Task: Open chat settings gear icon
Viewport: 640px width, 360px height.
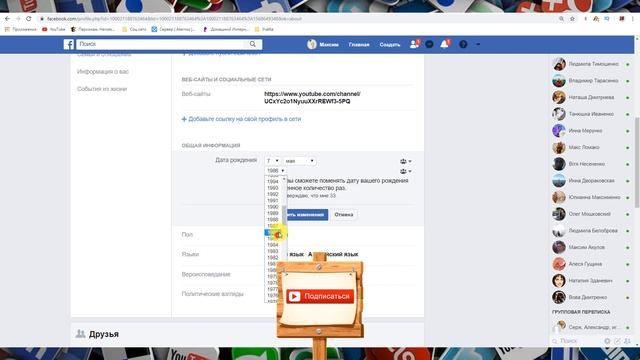Action: (x=607, y=341)
